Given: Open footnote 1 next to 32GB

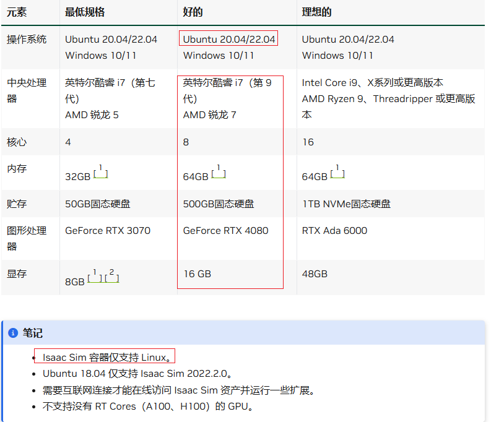Looking at the screenshot, I should pos(100,171).
